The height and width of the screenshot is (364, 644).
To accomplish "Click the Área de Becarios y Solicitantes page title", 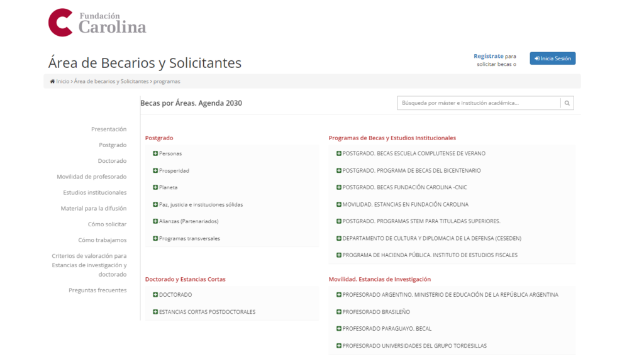I will tap(145, 63).
